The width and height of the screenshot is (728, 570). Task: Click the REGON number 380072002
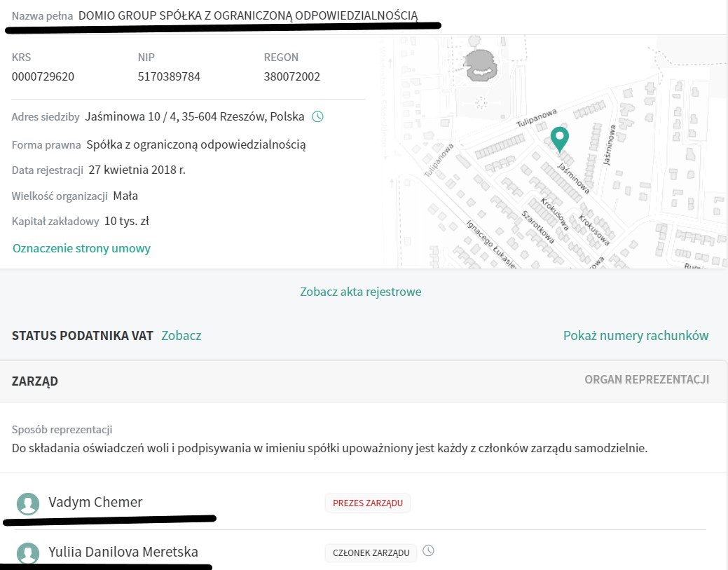(x=291, y=76)
